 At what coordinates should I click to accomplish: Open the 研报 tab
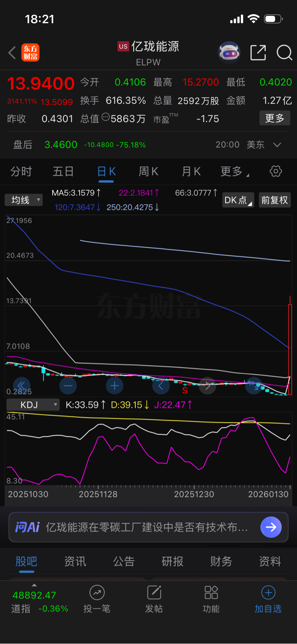pyautogui.click(x=172, y=561)
